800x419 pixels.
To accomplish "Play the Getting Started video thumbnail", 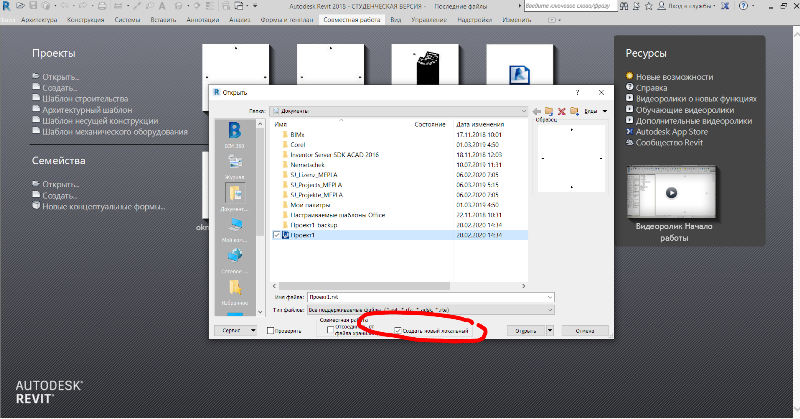I will coord(671,192).
